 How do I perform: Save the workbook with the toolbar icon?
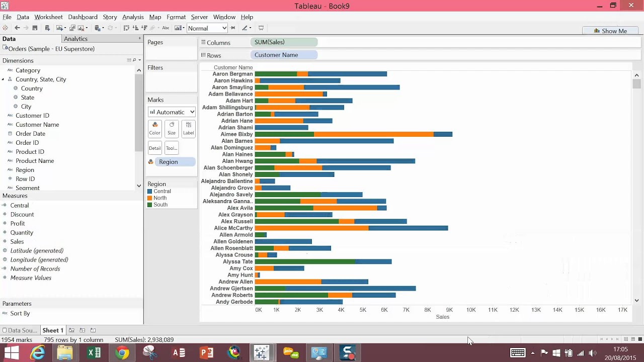click(x=35, y=28)
